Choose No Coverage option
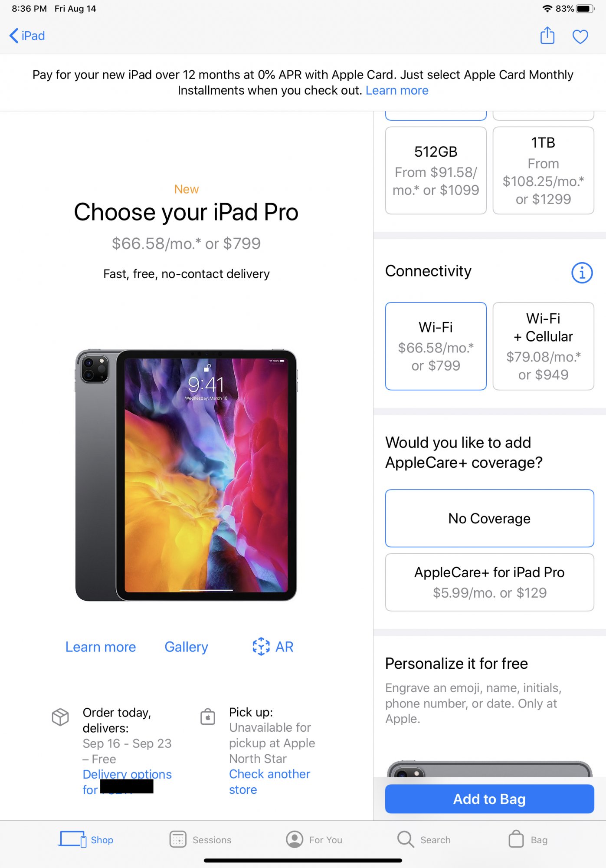Screen dimensions: 606x868 489,518
